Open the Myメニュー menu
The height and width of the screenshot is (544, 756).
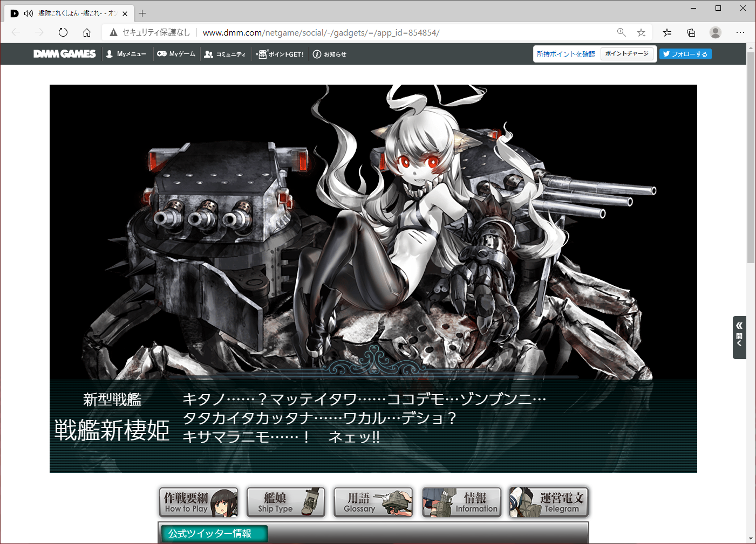(x=126, y=54)
